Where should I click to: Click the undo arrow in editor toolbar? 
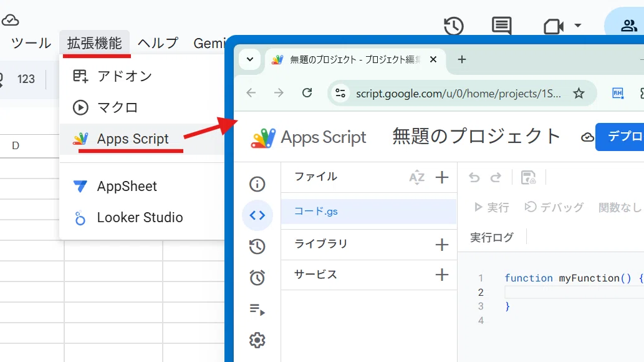474,177
